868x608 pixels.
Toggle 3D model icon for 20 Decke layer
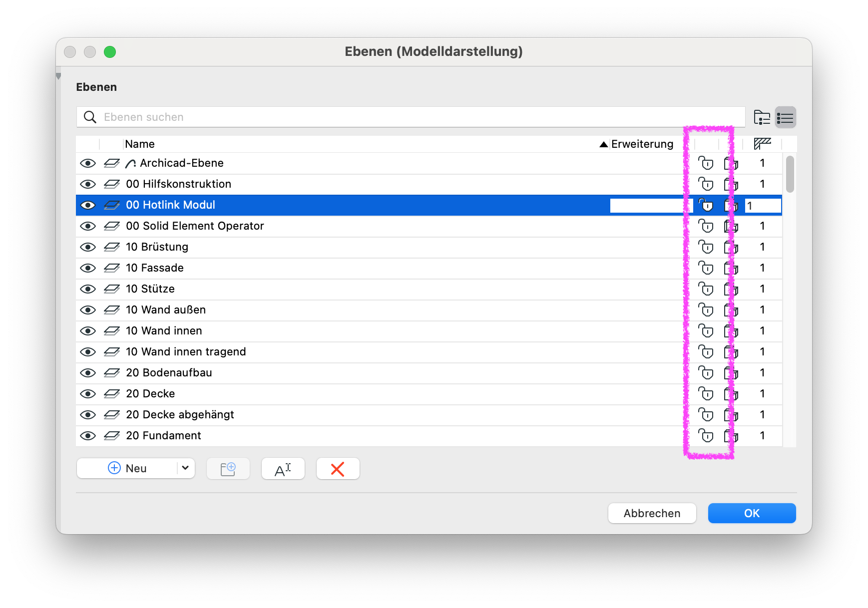click(731, 394)
